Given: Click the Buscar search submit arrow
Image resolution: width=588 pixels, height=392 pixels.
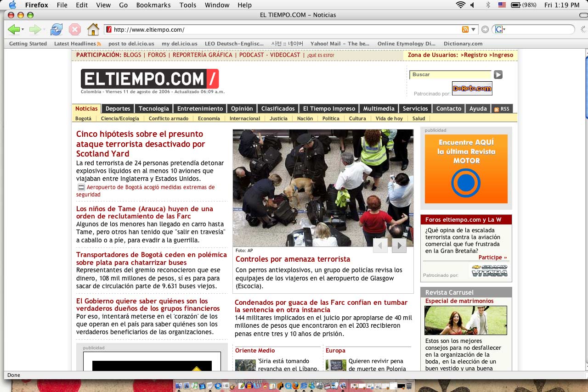Looking at the screenshot, I should click(x=498, y=74).
